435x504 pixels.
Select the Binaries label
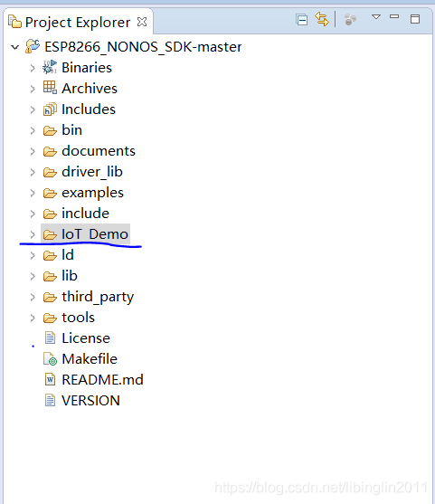(87, 68)
